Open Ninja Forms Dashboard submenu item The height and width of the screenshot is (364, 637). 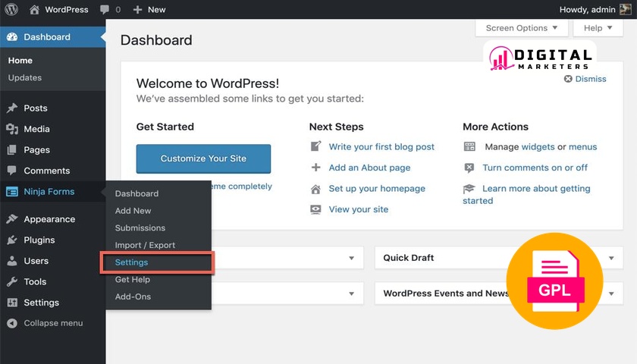click(137, 194)
